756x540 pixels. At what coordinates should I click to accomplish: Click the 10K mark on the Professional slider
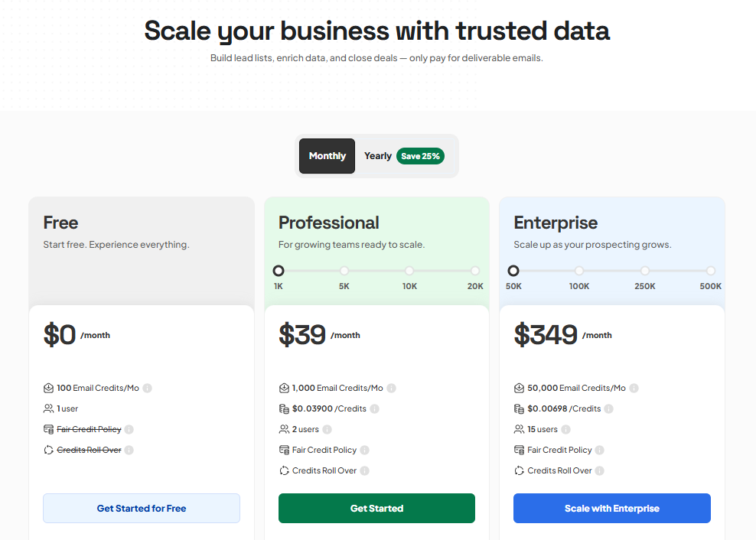pyautogui.click(x=409, y=270)
